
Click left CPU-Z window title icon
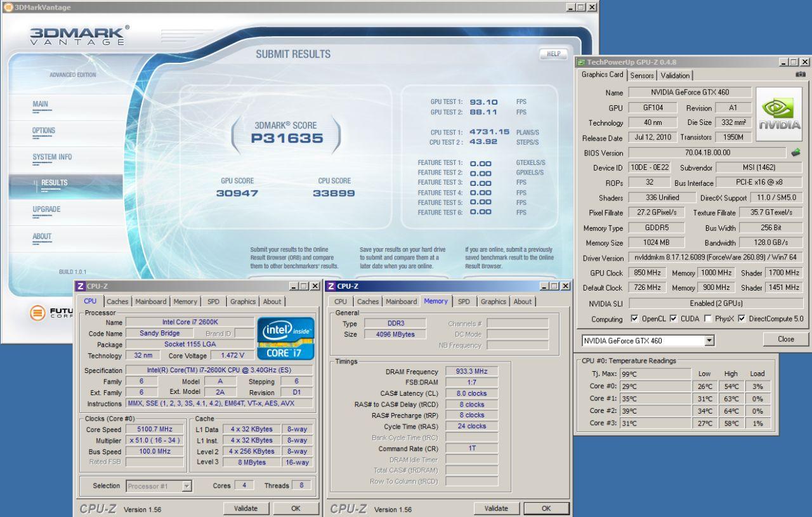[x=80, y=286]
